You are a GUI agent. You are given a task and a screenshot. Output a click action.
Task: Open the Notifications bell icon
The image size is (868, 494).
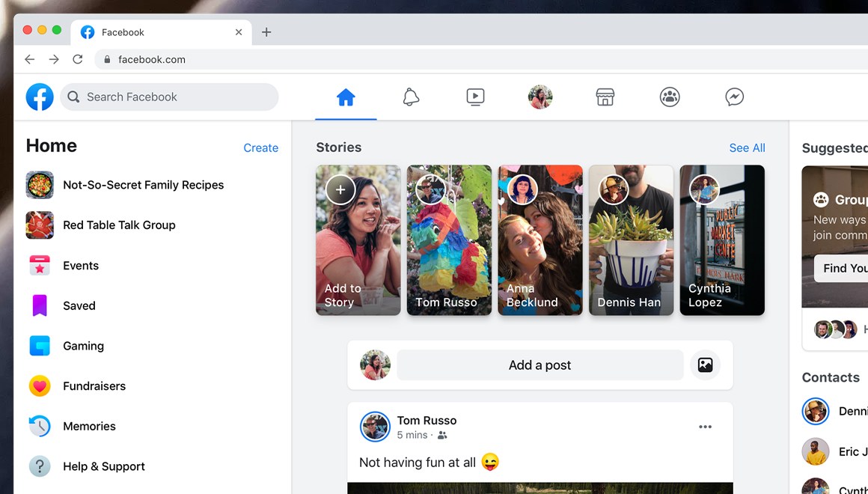(x=411, y=97)
